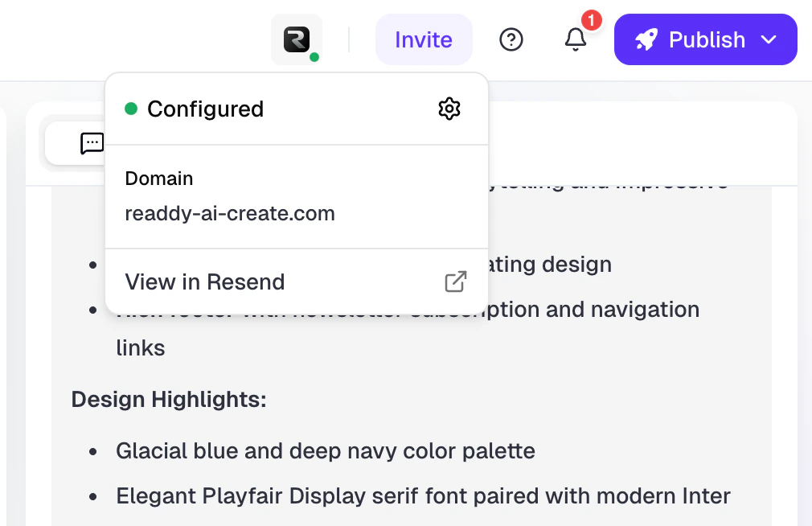
Task: Click the rocket icon inside the Publish button
Action: (646, 39)
